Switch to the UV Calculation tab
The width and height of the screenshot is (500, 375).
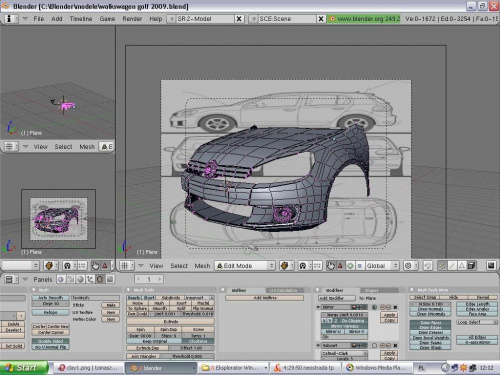pos(285,290)
